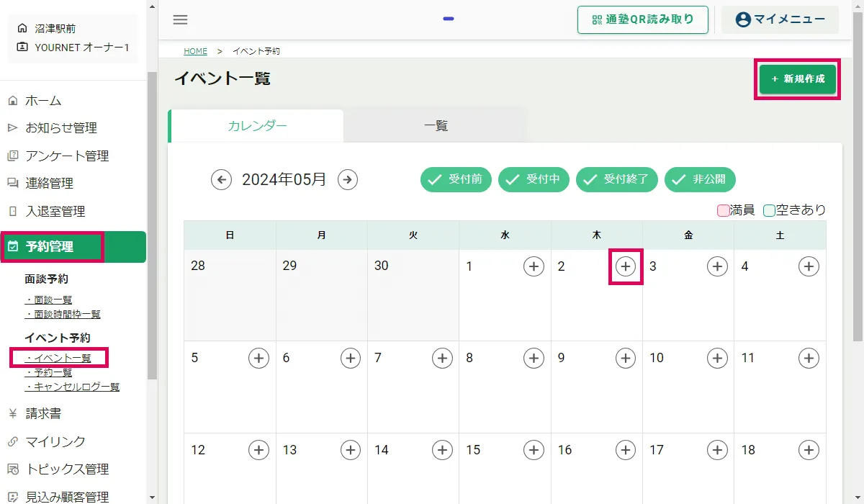Go to previous month arrow

point(221,179)
